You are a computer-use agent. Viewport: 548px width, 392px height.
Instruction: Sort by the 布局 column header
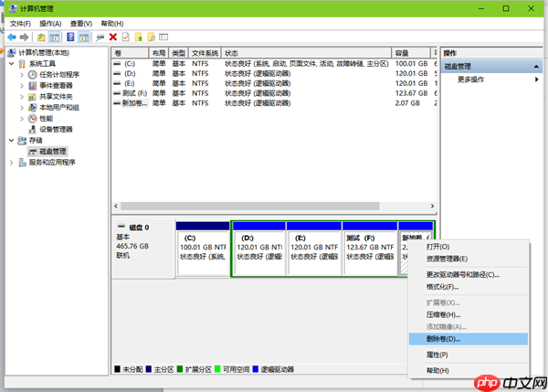coord(159,53)
